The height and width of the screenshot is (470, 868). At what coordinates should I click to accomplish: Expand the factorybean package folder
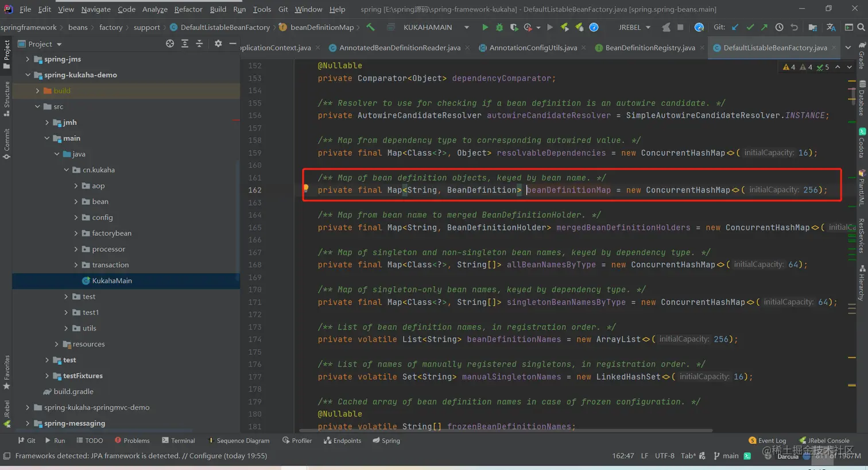[76, 233]
